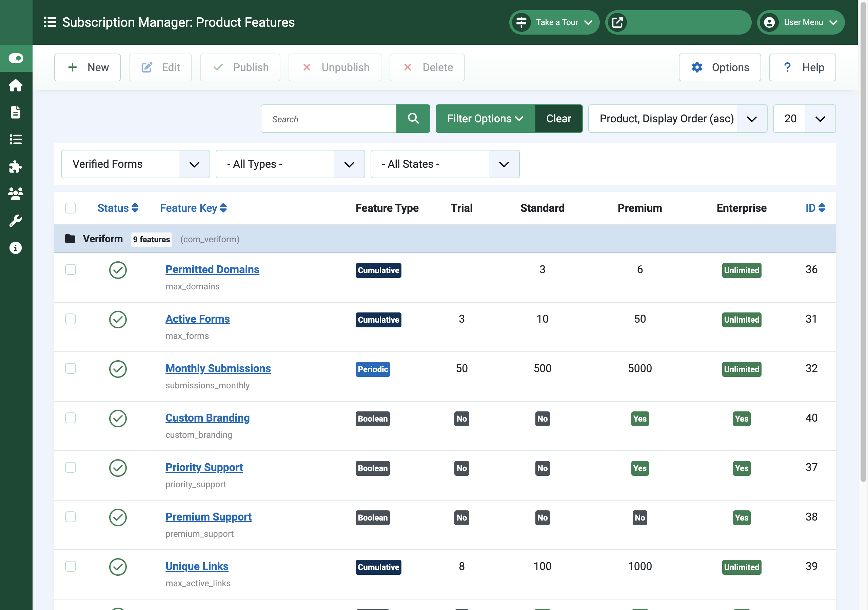Click the info icon at the sidebar bottom
This screenshot has height=610, width=868.
pyautogui.click(x=16, y=248)
